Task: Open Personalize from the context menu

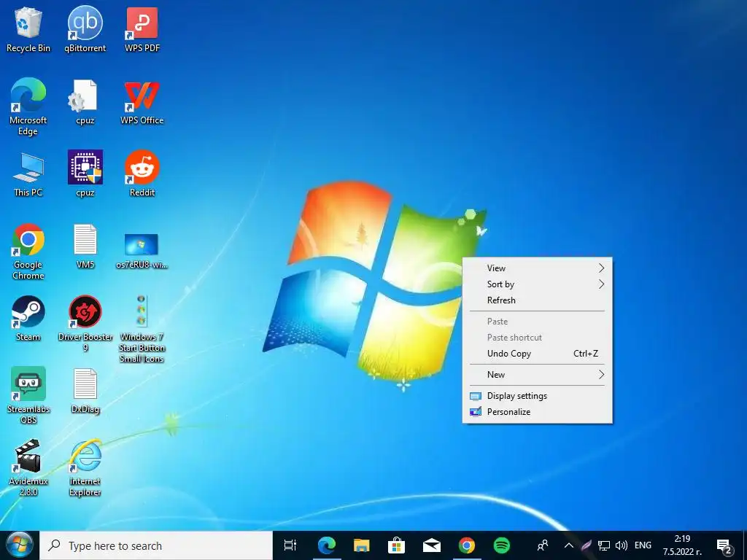Action: 538,412
